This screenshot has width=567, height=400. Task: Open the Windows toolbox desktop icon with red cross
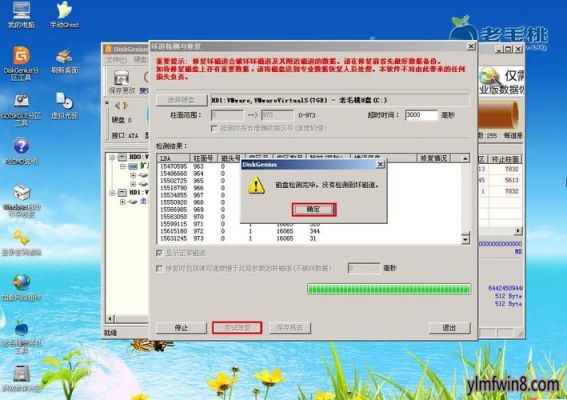click(21, 201)
